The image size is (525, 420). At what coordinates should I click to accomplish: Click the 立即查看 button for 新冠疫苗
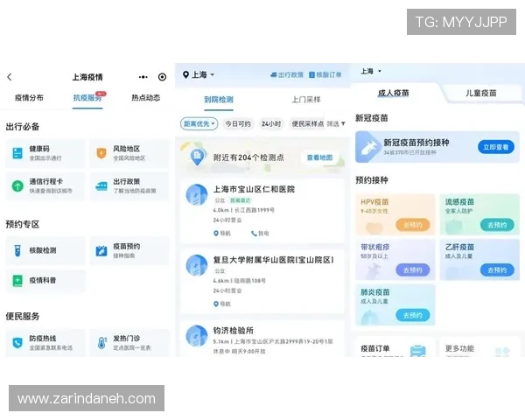pyautogui.click(x=496, y=147)
